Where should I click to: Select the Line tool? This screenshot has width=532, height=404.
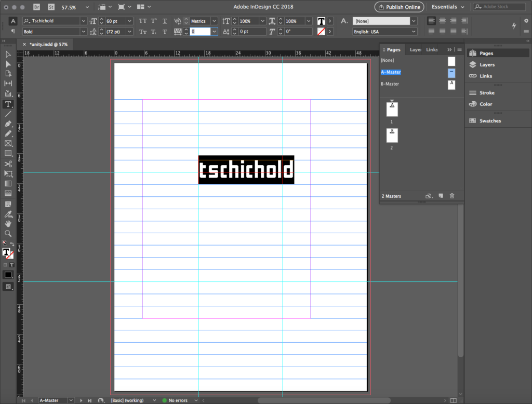point(8,114)
